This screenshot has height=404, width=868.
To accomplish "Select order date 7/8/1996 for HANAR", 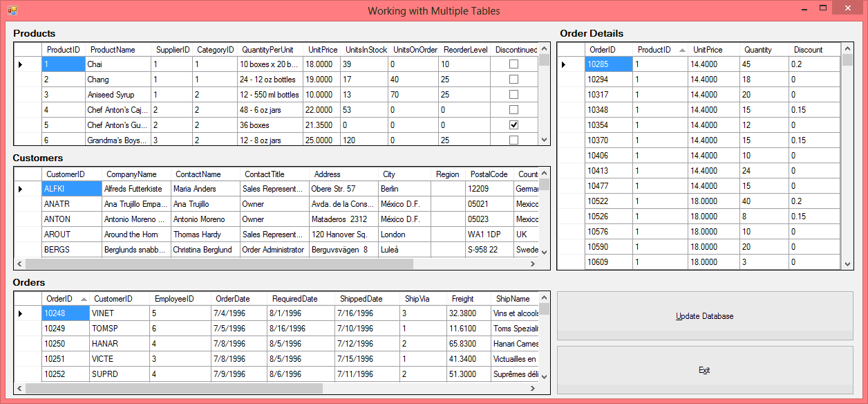I will (239, 343).
